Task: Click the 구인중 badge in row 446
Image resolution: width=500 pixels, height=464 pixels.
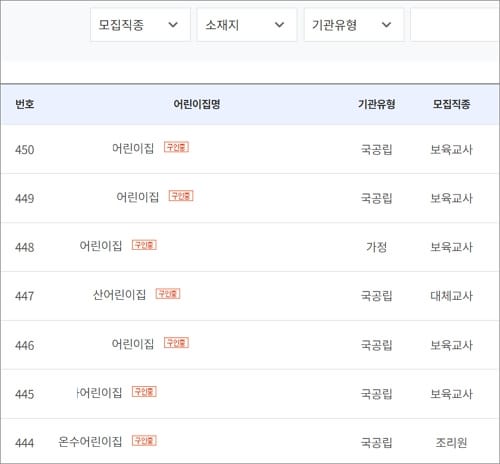Action: pos(176,343)
